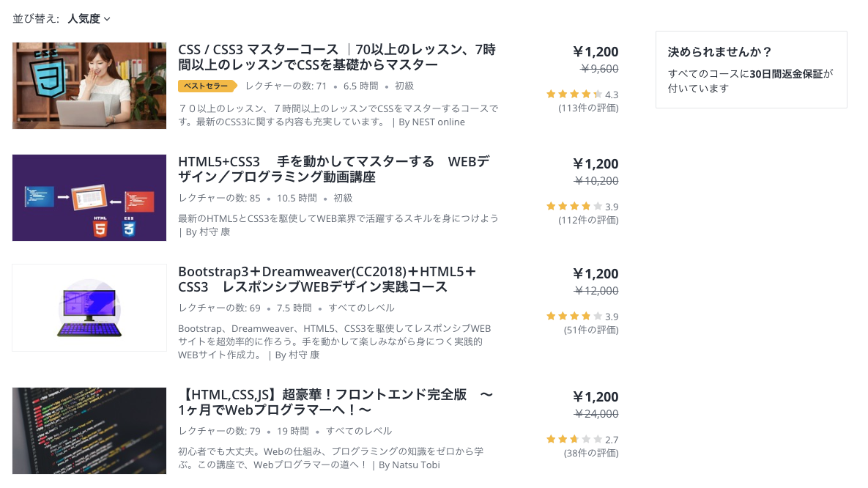Click the CSS / CSS3 マスターコース title
Image resolution: width=868 pixels, height=488 pixels.
coord(336,57)
